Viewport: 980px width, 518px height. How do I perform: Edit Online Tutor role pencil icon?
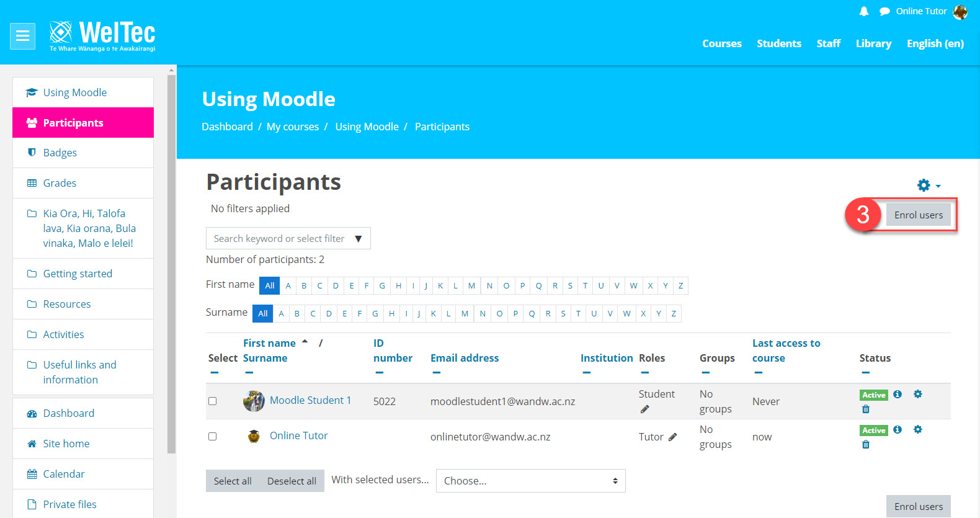pyautogui.click(x=672, y=437)
